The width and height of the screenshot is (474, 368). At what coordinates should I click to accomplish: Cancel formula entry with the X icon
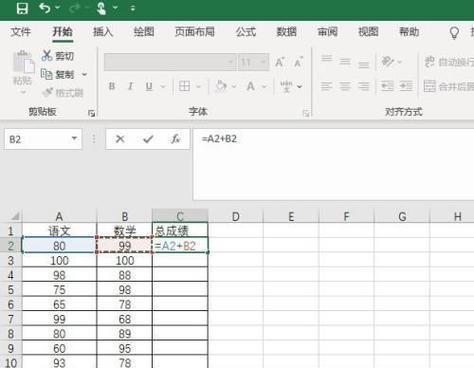120,139
